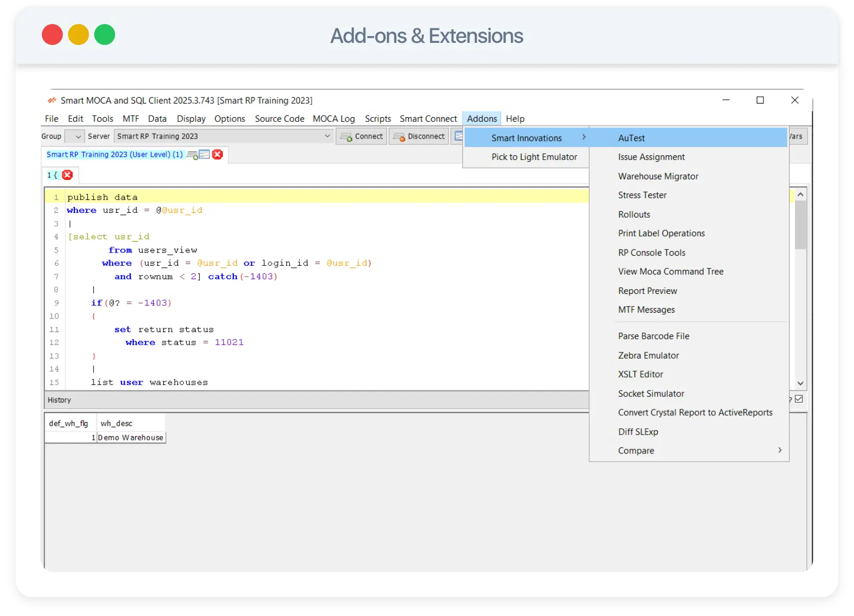Viewport: 854px width, 616px height.
Task: Choose Stress Tester
Action: (x=689, y=195)
